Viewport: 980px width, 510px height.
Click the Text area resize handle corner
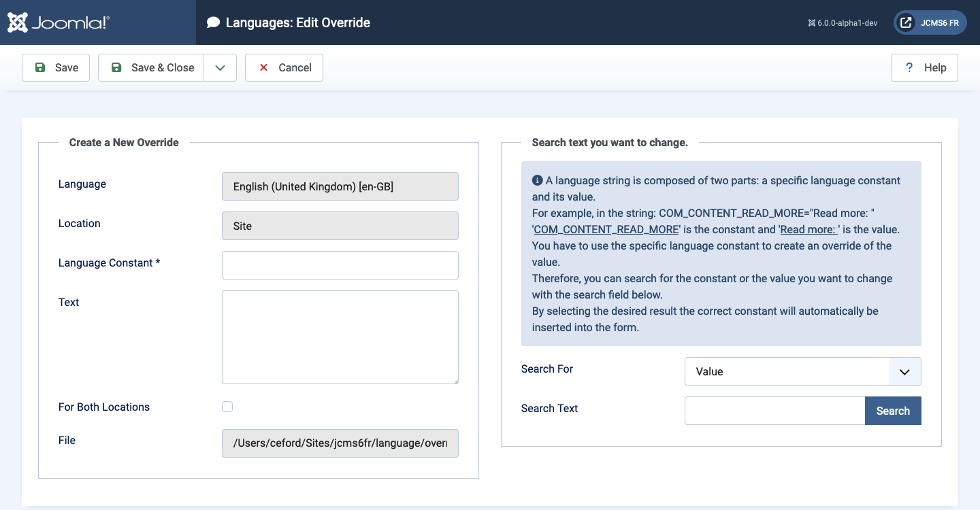click(x=454, y=379)
